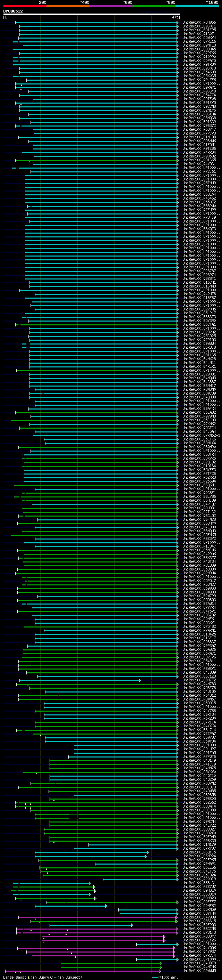Click the BP096512 query label
The image size is (222, 980).
click(x=13, y=11)
